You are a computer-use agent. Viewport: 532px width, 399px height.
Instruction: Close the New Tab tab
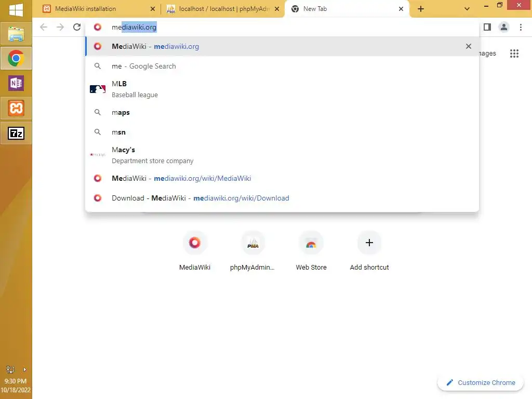point(401,9)
